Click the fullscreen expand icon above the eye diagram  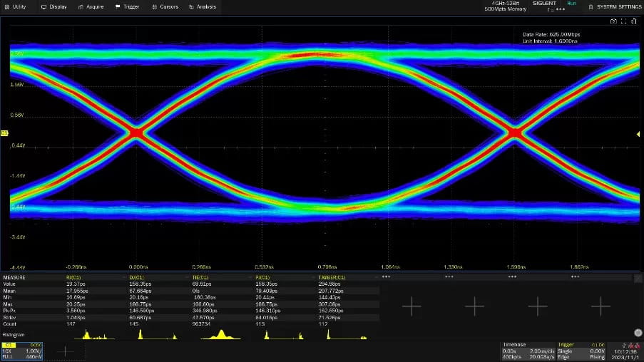point(623,21)
